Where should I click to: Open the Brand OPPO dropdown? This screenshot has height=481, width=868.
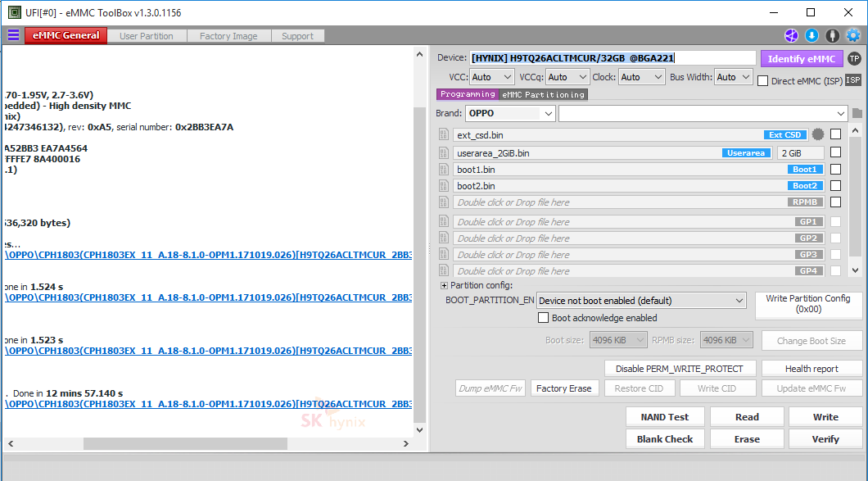coord(510,113)
